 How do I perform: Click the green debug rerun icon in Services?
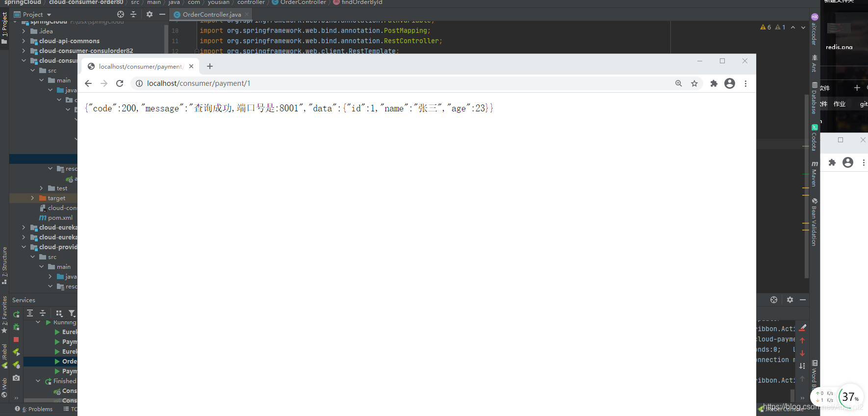coord(16,327)
